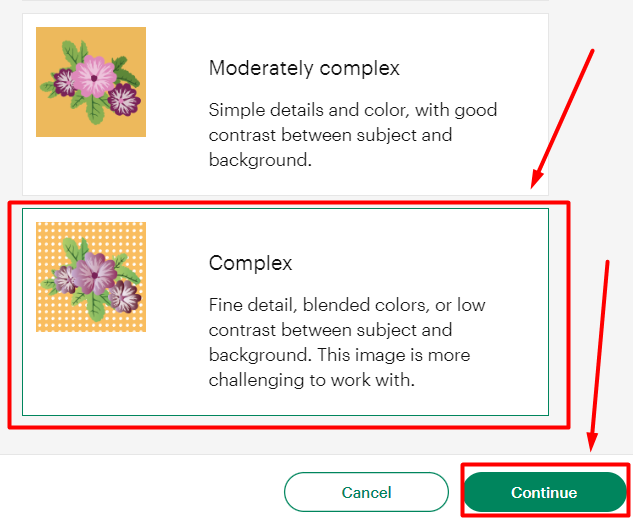Click the "challenging to work with" text line
The image size is (633, 520).
[x=312, y=380]
